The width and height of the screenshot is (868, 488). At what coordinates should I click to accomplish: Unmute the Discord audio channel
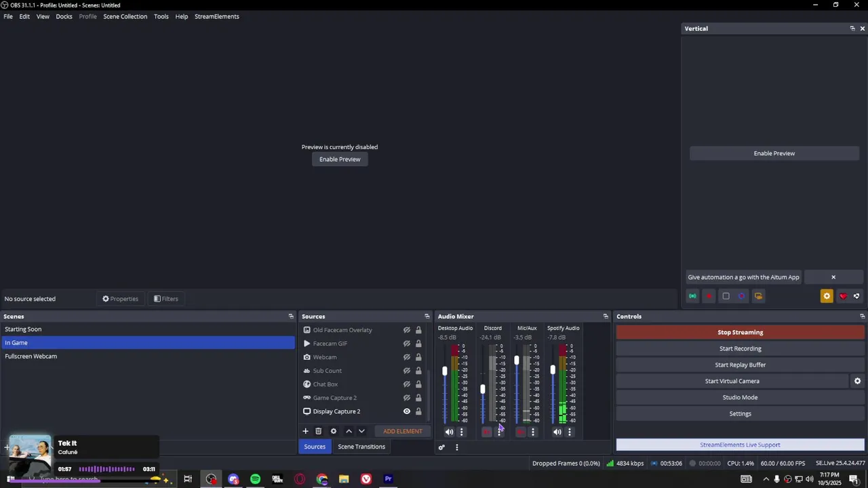pos(486,432)
